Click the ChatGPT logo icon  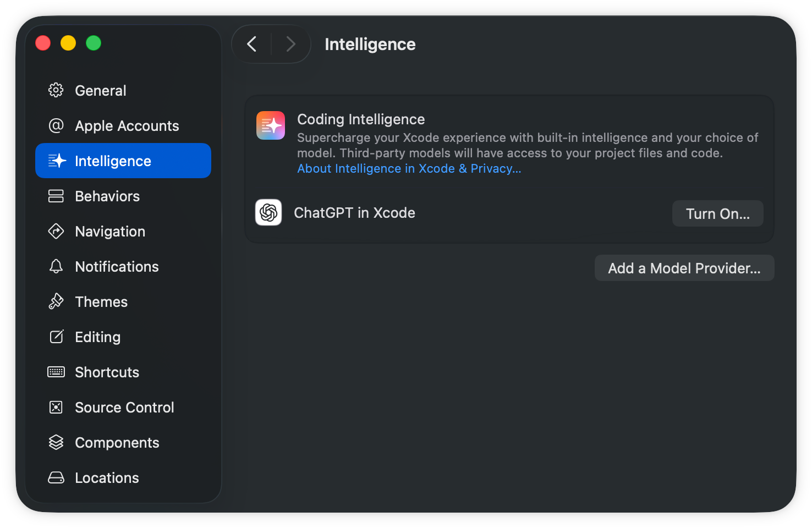[x=268, y=212]
